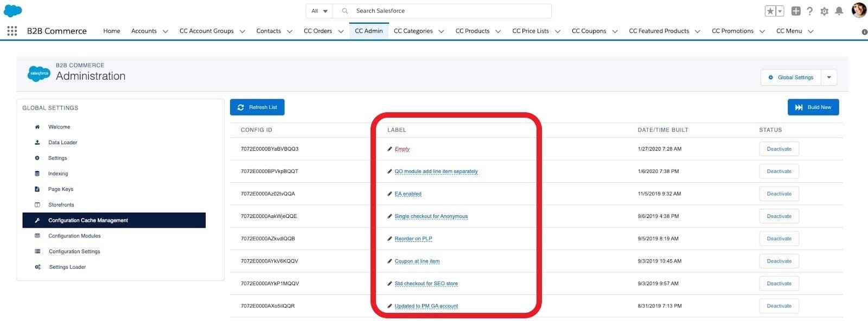Deactivate the EA enabled configuration
The width and height of the screenshot is (868, 321).
pos(779,194)
